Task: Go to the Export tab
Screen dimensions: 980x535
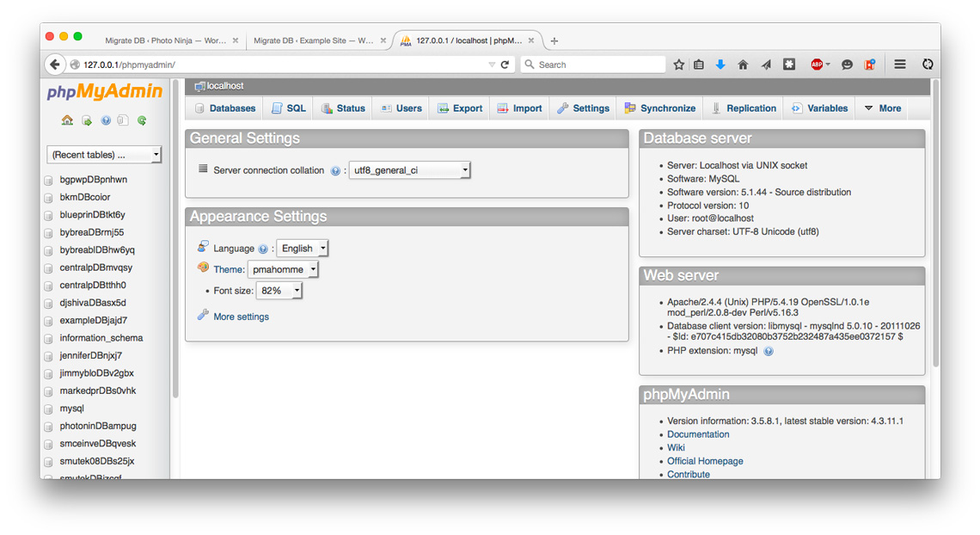Action: 460,108
